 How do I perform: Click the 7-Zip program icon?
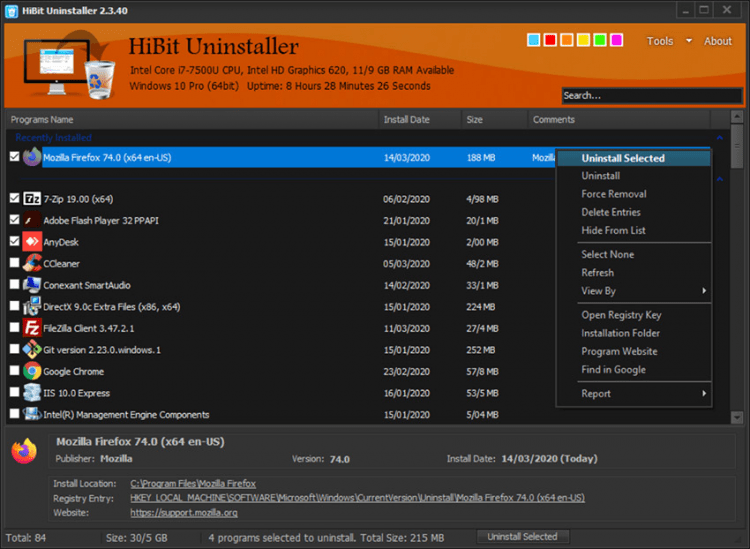coord(32,198)
